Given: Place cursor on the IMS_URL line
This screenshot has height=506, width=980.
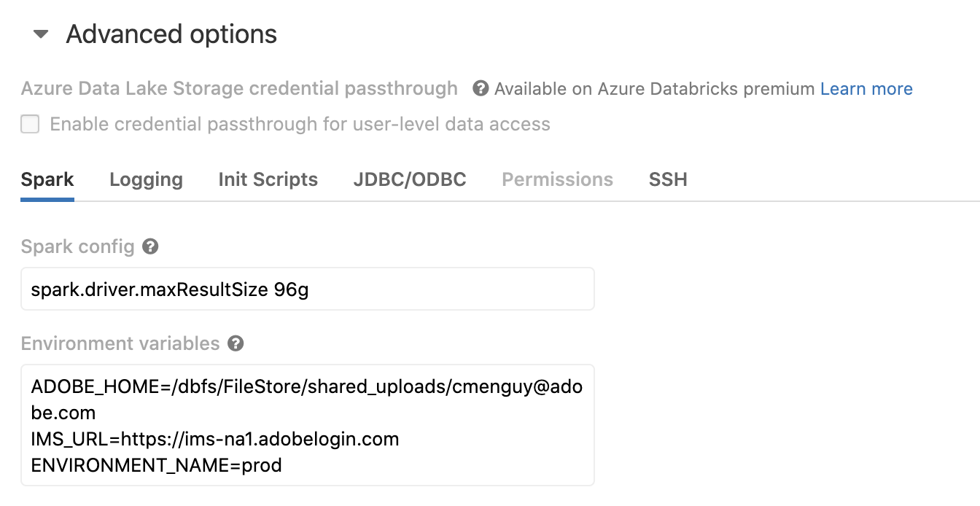Looking at the screenshot, I should tap(215, 439).
